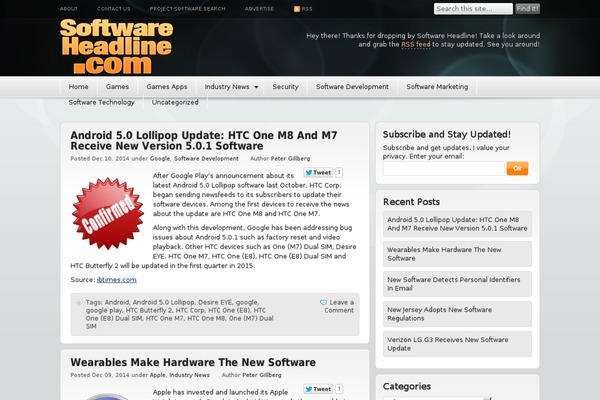Click the subscribe email input field

tap(443, 168)
